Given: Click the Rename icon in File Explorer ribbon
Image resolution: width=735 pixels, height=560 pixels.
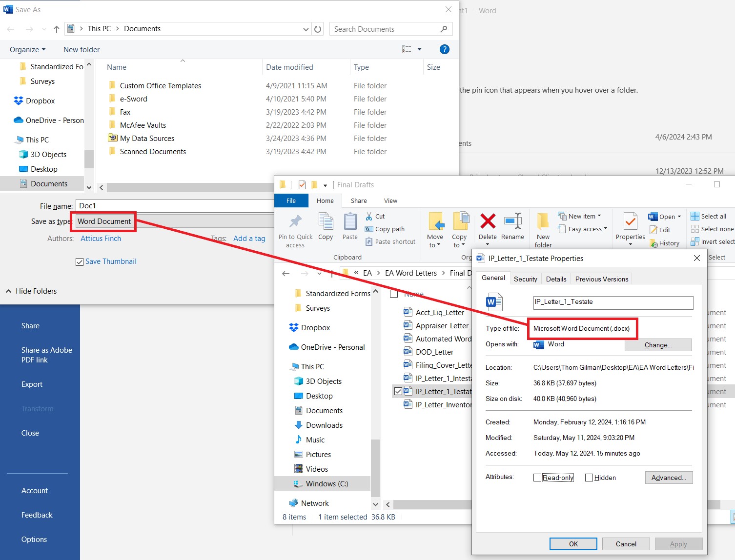Looking at the screenshot, I should (512, 221).
